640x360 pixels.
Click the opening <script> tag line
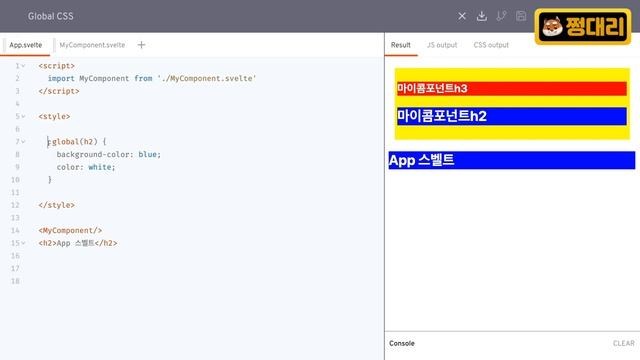click(x=56, y=66)
